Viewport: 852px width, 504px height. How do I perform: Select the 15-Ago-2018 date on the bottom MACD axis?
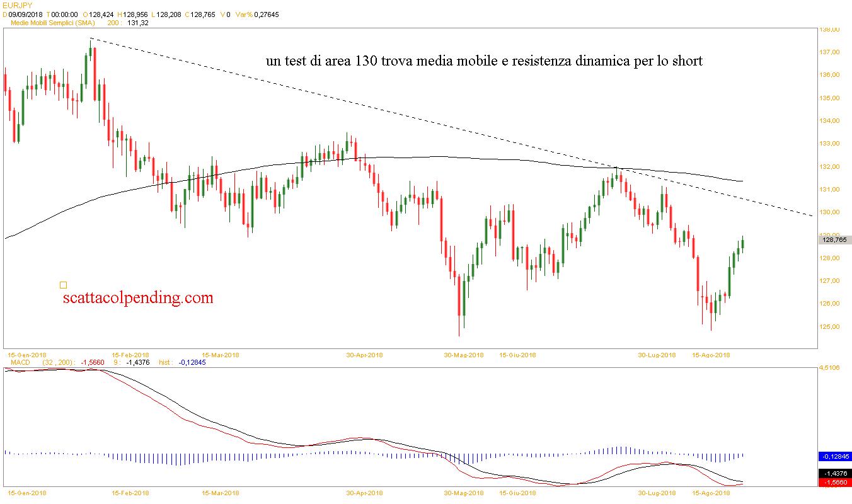click(711, 493)
